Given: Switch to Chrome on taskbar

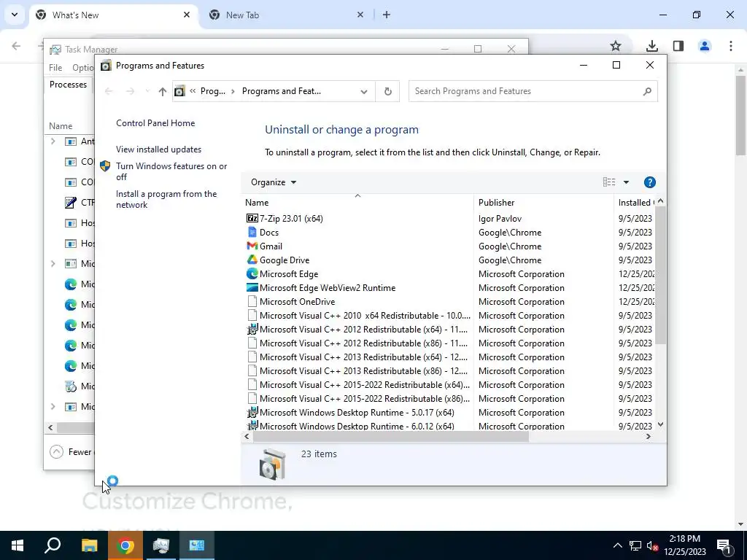Looking at the screenshot, I should (125, 545).
